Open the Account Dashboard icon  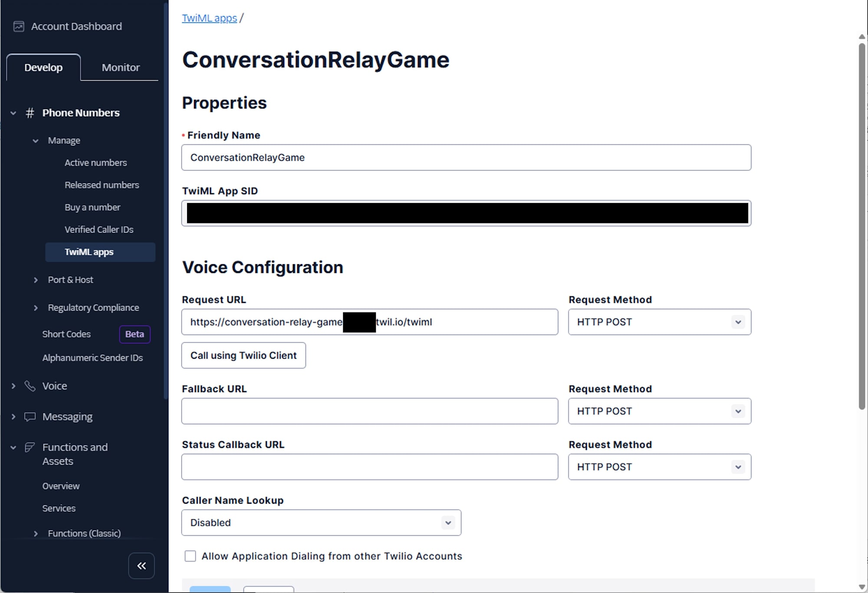(19, 26)
